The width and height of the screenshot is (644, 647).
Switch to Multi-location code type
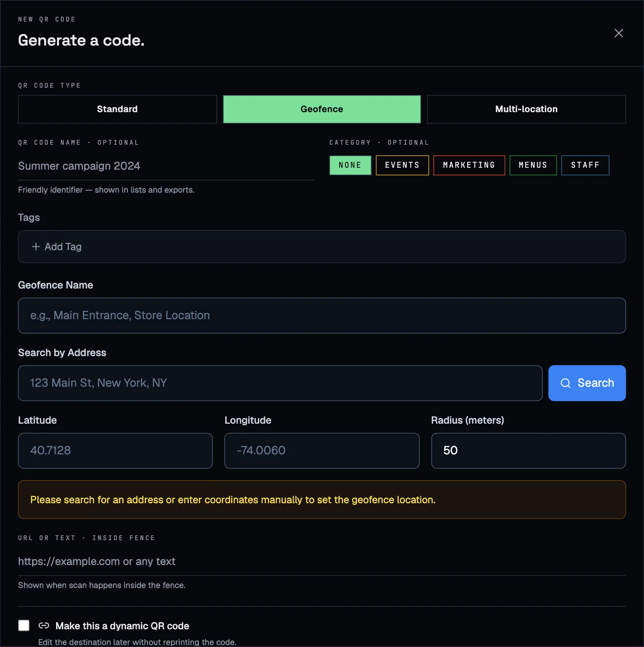pos(526,109)
